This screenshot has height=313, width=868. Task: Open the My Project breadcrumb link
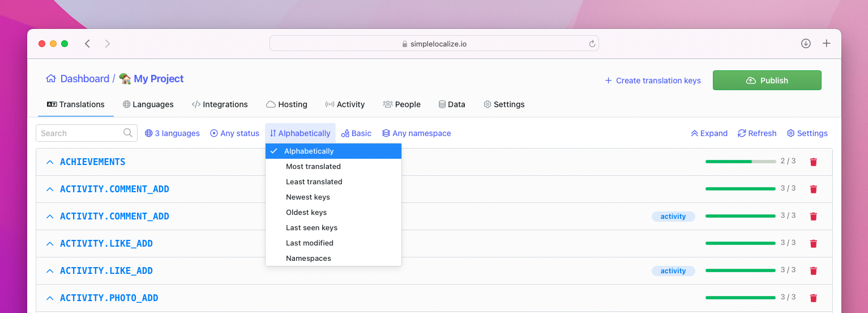(x=159, y=79)
